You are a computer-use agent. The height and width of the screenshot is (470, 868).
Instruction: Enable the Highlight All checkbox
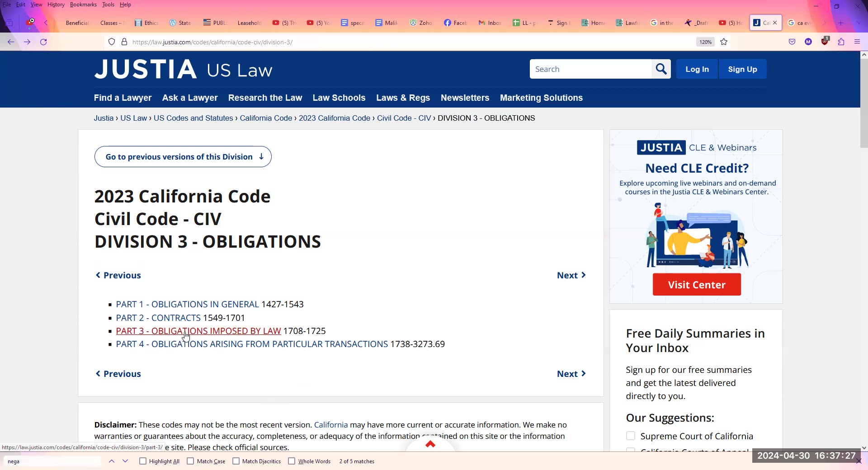click(x=143, y=461)
